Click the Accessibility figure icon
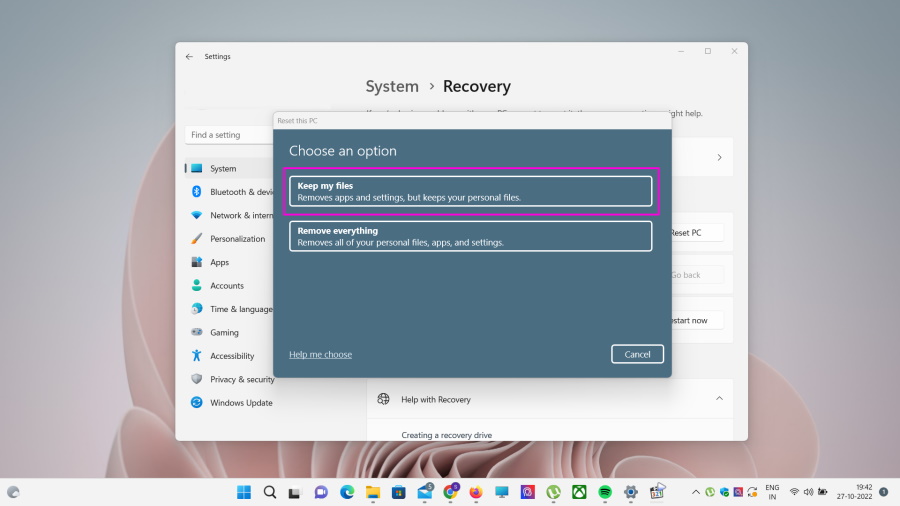 tap(197, 356)
